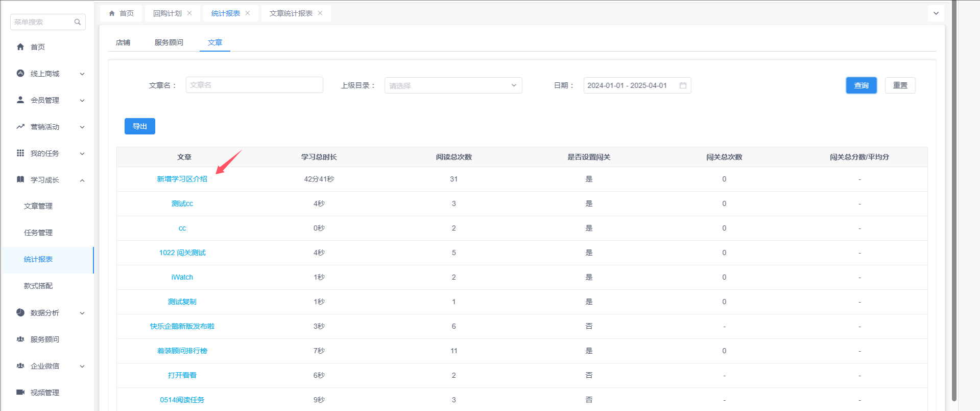
Task: Click the 视频管理 camera icon
Action: [x=20, y=392]
